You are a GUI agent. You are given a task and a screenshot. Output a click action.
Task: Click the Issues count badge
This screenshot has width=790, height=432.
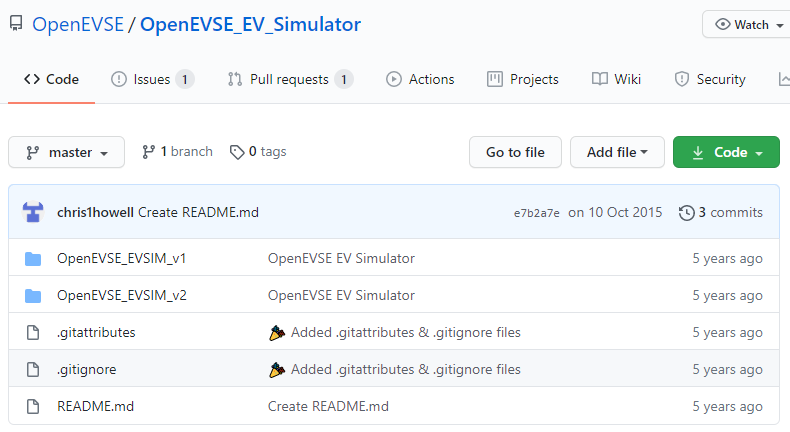coord(185,79)
